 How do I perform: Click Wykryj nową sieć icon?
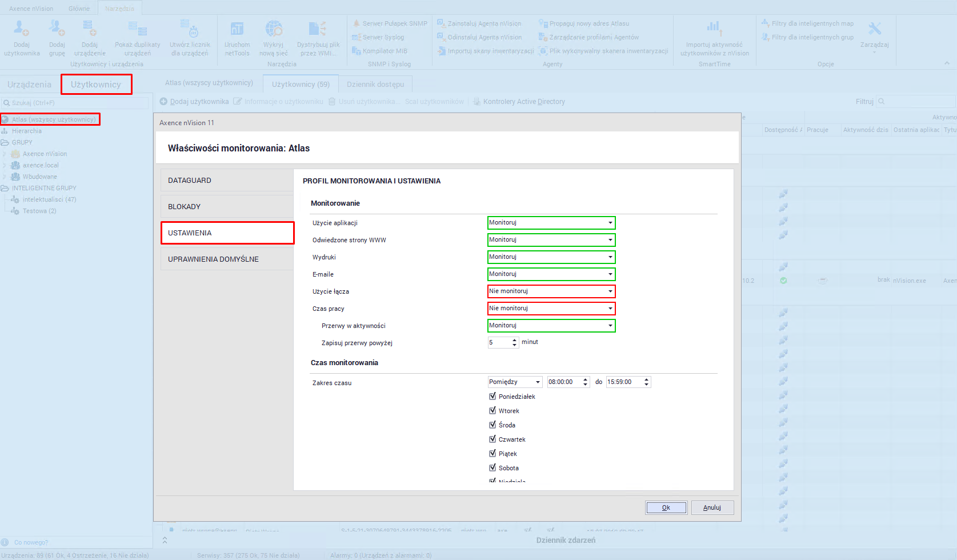tap(273, 29)
